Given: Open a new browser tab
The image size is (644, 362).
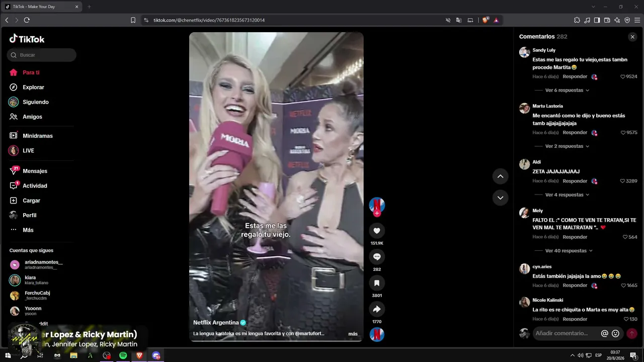Looking at the screenshot, I should click(x=89, y=7).
